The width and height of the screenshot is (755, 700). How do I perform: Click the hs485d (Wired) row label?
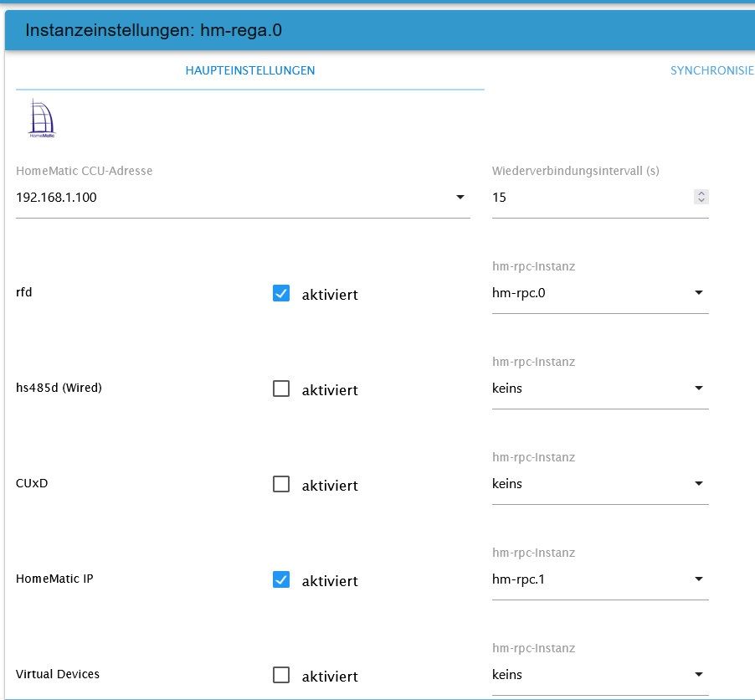click(x=59, y=388)
